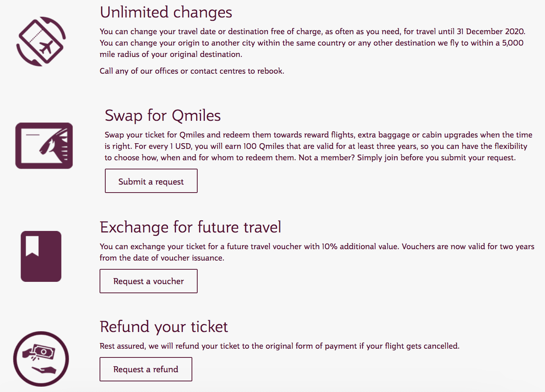This screenshot has height=392, width=545.
Task: Select the Unlimited changes heading
Action: coord(166,12)
